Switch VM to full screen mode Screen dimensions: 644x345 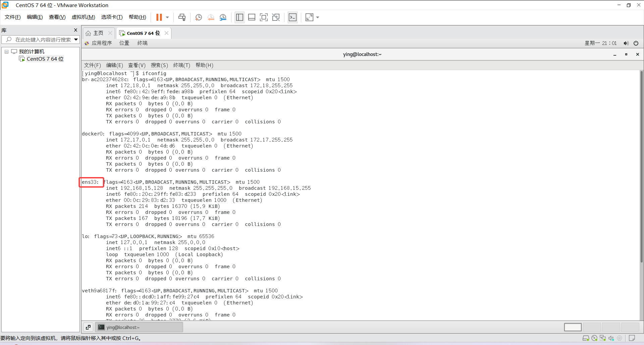coord(264,17)
